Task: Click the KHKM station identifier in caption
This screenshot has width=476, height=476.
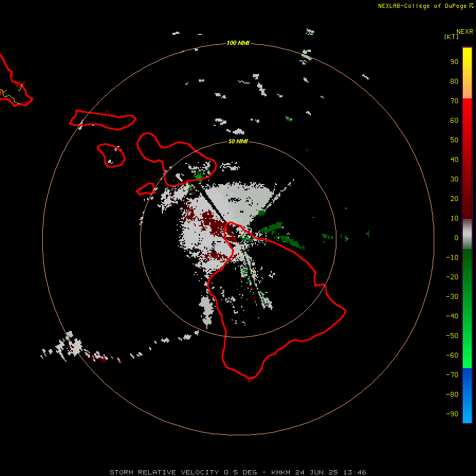Action: tap(281, 472)
